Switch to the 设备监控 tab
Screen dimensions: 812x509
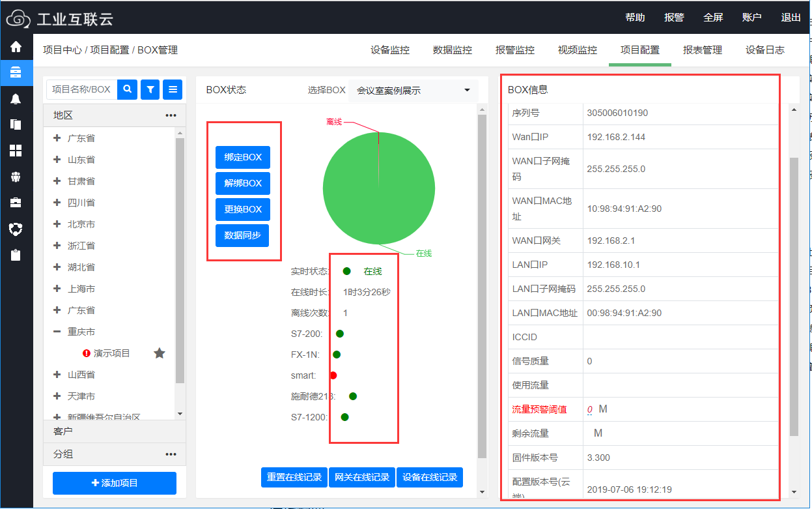click(x=390, y=50)
